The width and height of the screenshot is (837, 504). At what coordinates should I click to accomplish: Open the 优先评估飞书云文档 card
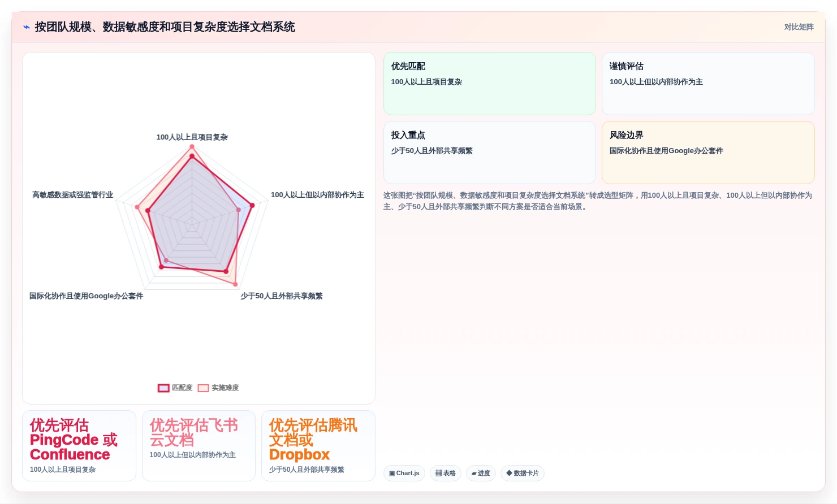click(199, 446)
